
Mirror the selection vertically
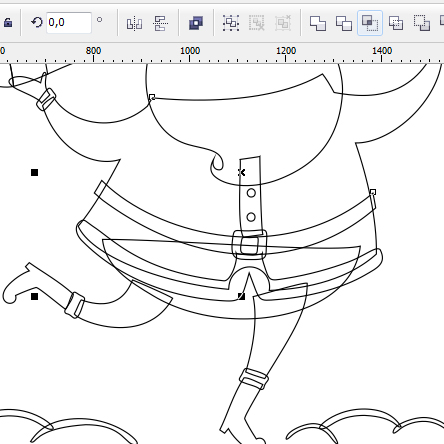161,23
